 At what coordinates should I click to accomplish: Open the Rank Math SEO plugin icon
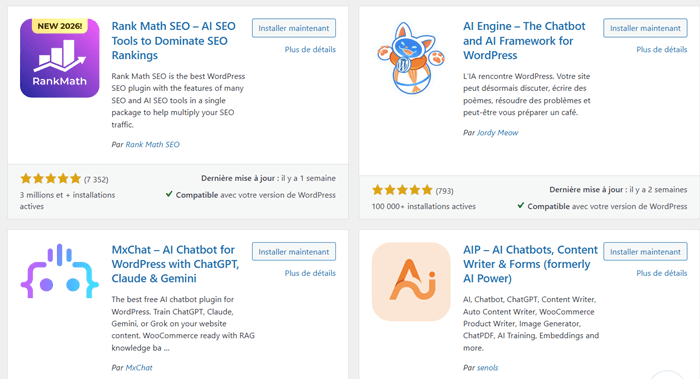[x=60, y=58]
